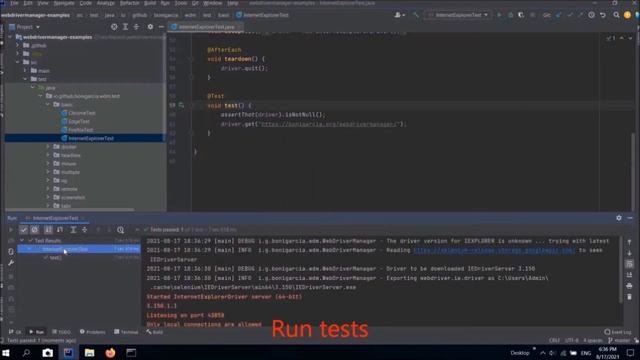Open Event Log
Viewport: 640px width, 360px height.
[618, 332]
